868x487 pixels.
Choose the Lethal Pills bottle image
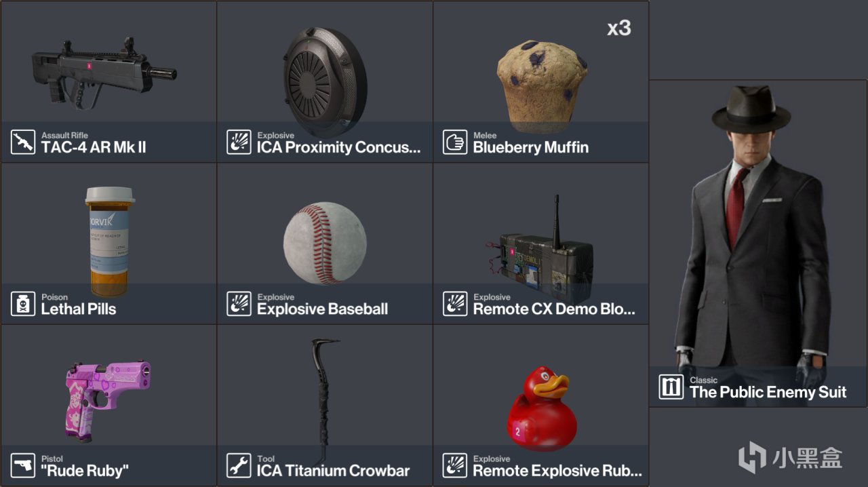pos(110,241)
